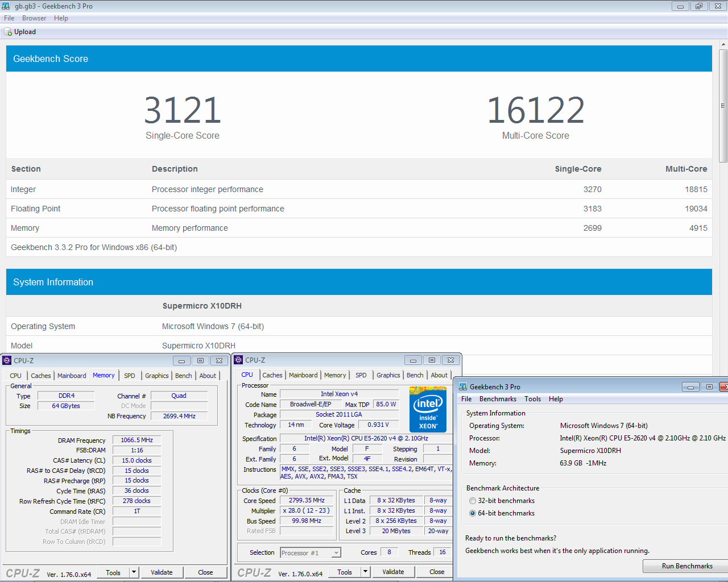
Task: Click CAS# Latency value 15.0 clocks
Action: click(136, 460)
